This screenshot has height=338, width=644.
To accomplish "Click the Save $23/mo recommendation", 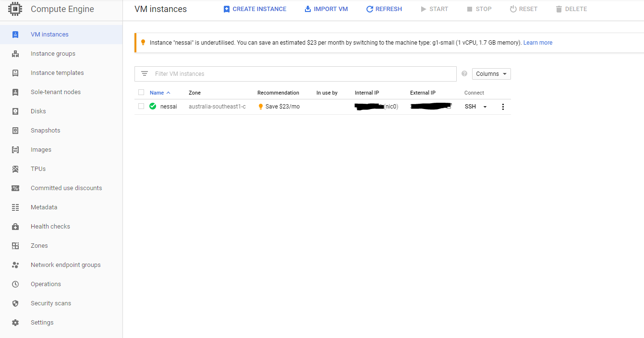I will (282, 107).
